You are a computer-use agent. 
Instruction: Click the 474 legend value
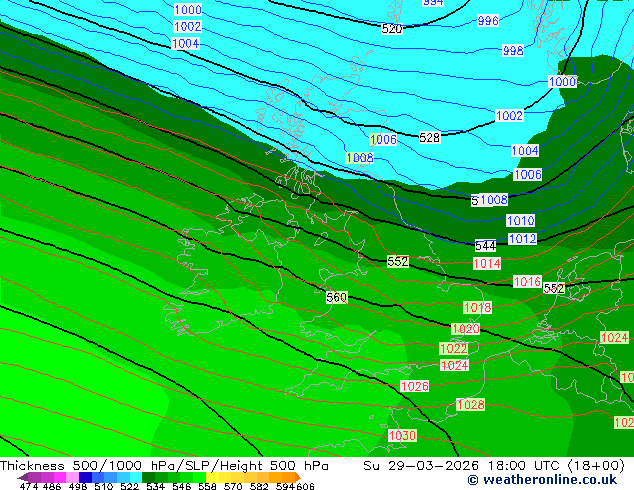pos(29,486)
